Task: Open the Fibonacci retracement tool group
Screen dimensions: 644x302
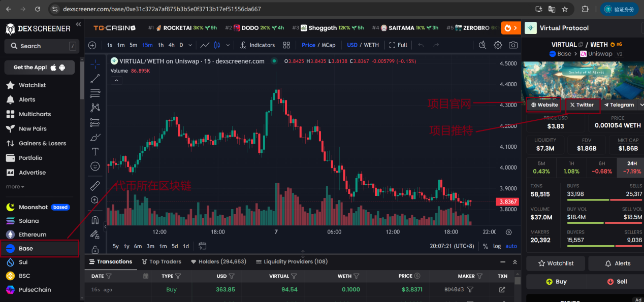Action: tap(95, 93)
